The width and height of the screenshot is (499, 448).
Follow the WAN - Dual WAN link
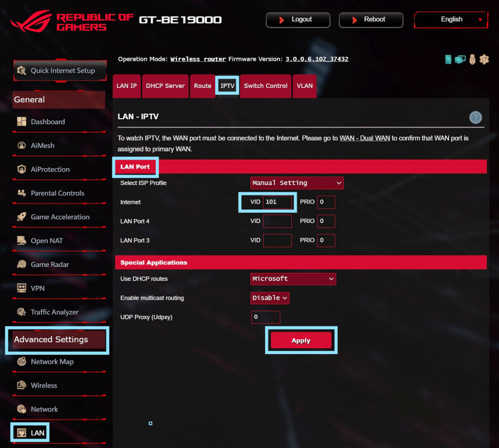[x=364, y=138]
